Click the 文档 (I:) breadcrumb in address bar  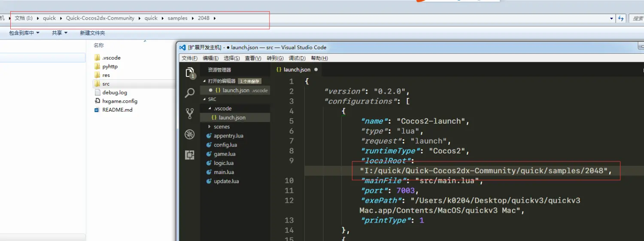click(x=24, y=18)
